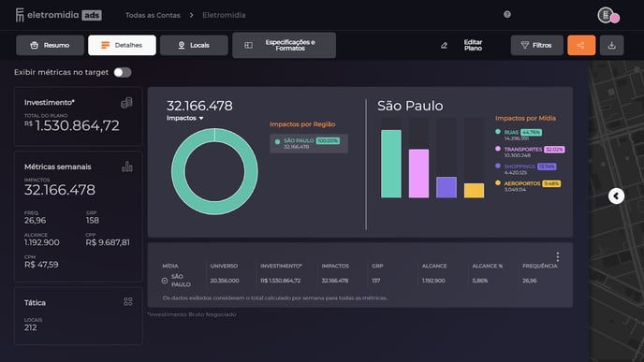Screen dimensions: 644x362
Task: Click the orange share button
Action: point(581,45)
